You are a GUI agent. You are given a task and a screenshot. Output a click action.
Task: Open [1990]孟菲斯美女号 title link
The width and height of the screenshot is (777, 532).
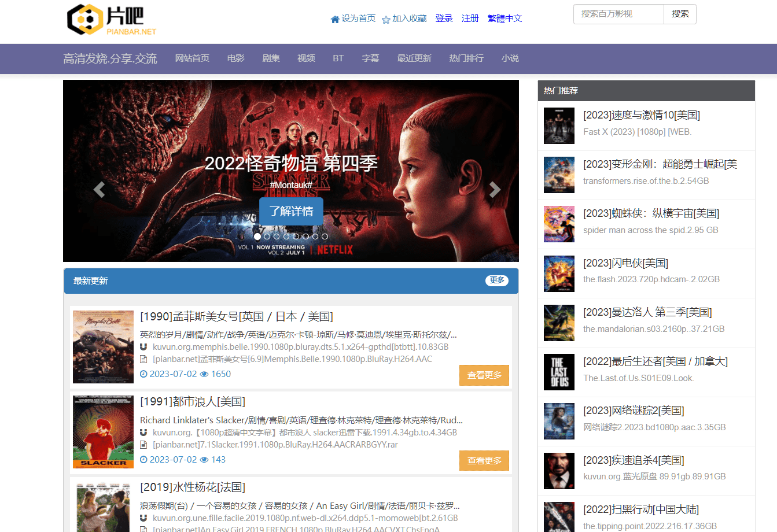tap(237, 317)
